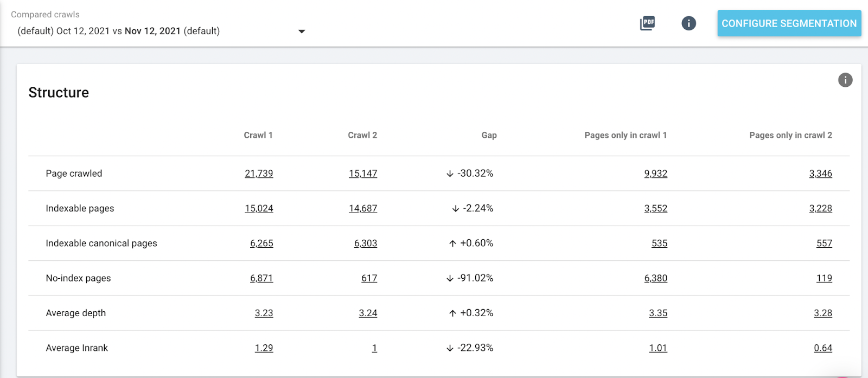The image size is (868, 378).
Task: Open average depth Crawl 2 value 3.24
Action: 368,313
